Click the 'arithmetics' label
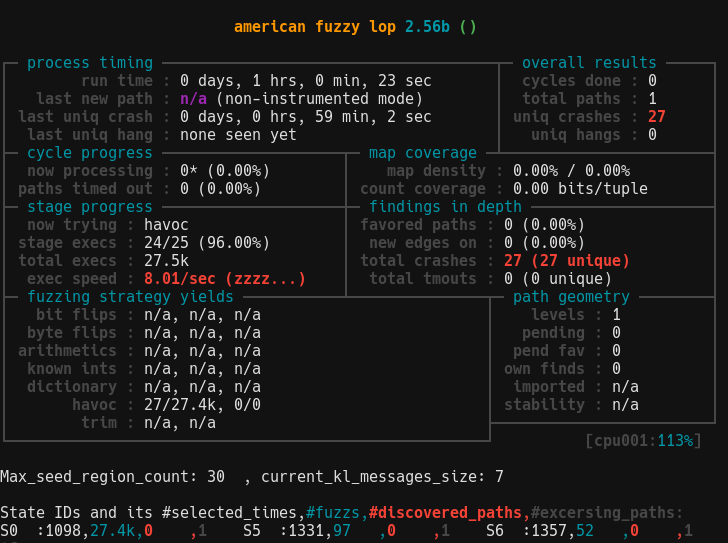The width and height of the screenshot is (728, 543). pyautogui.click(x=67, y=351)
